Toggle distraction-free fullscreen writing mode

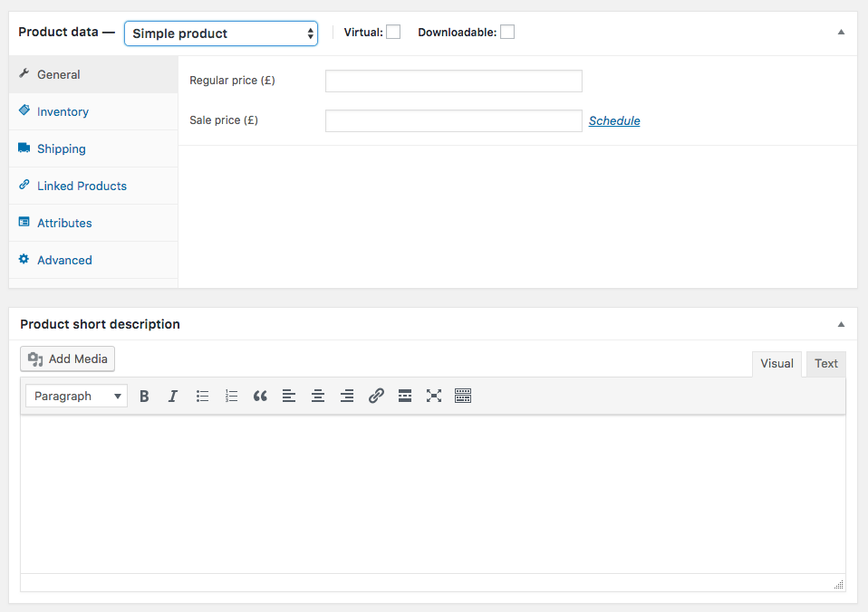point(434,396)
